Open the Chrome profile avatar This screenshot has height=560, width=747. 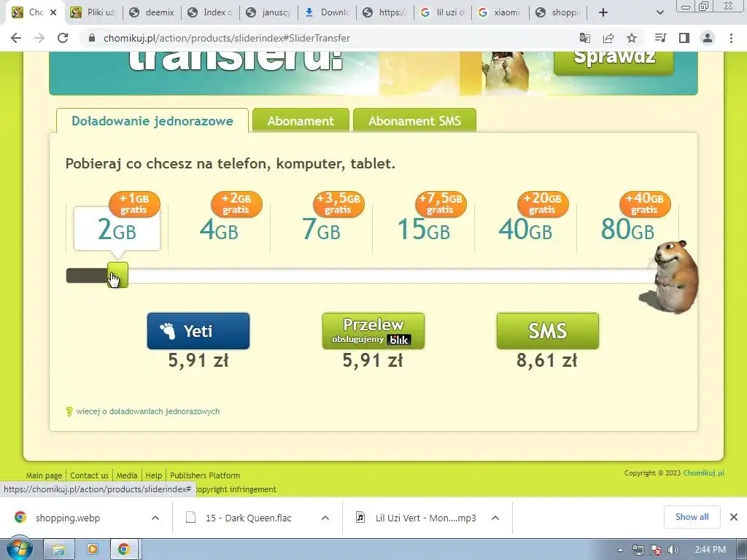[708, 38]
